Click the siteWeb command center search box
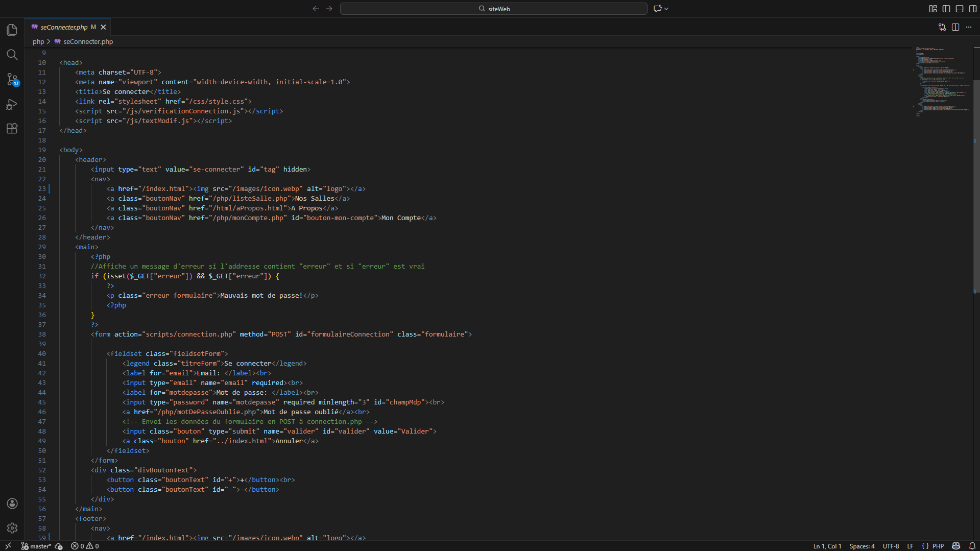The image size is (980, 551). pos(494,9)
